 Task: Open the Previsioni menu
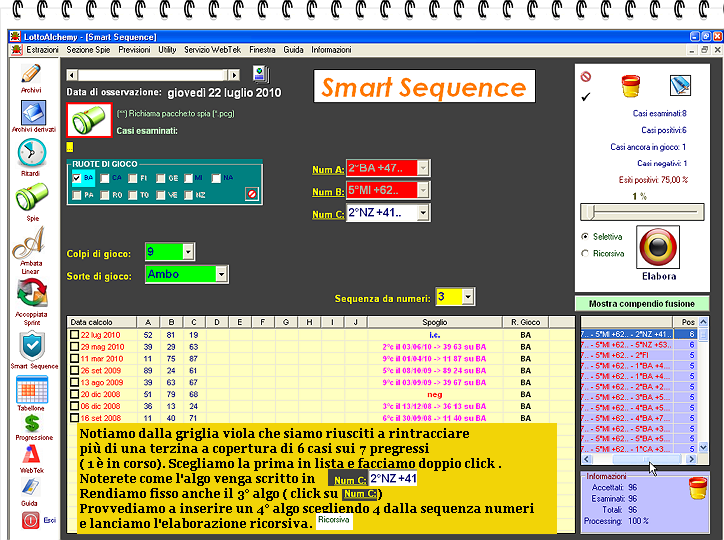(134, 49)
